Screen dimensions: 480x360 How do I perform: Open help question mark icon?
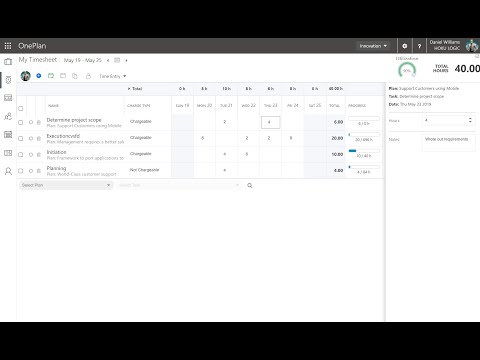pos(419,46)
